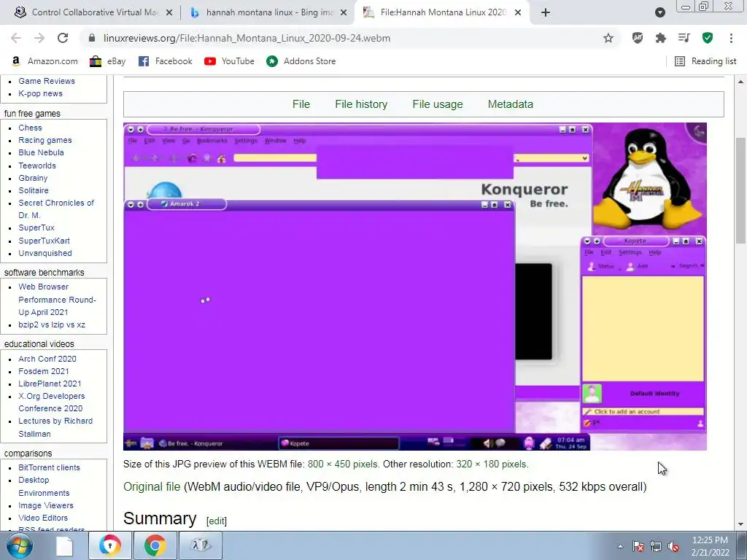Image resolution: width=747 pixels, height=560 pixels.
Task: Reload the current page
Action: point(63,38)
